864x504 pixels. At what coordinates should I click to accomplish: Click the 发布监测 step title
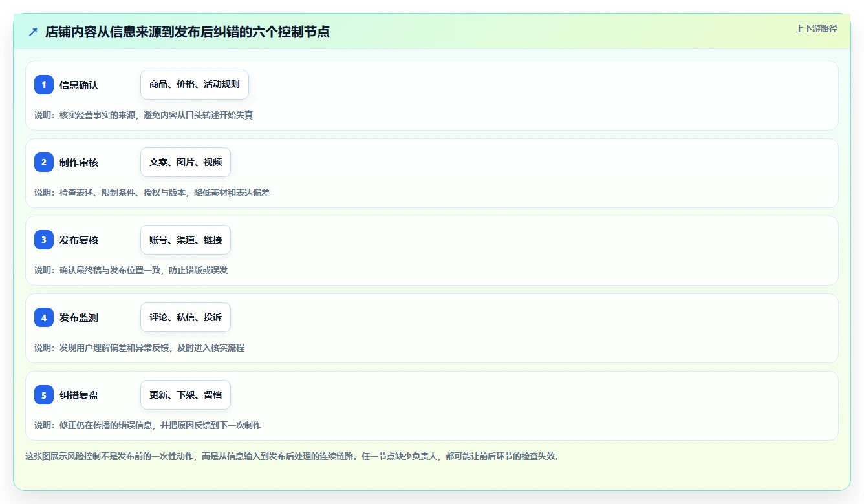click(79, 317)
